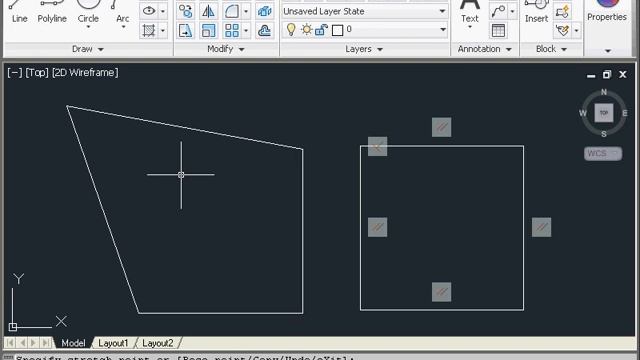Switch to the Layout1 tab

(113, 343)
